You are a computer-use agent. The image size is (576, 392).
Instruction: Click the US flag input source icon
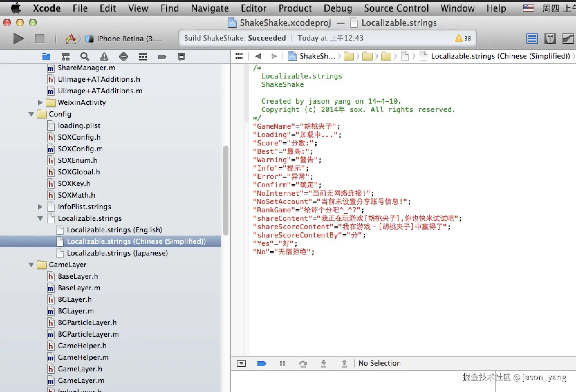pos(528,8)
